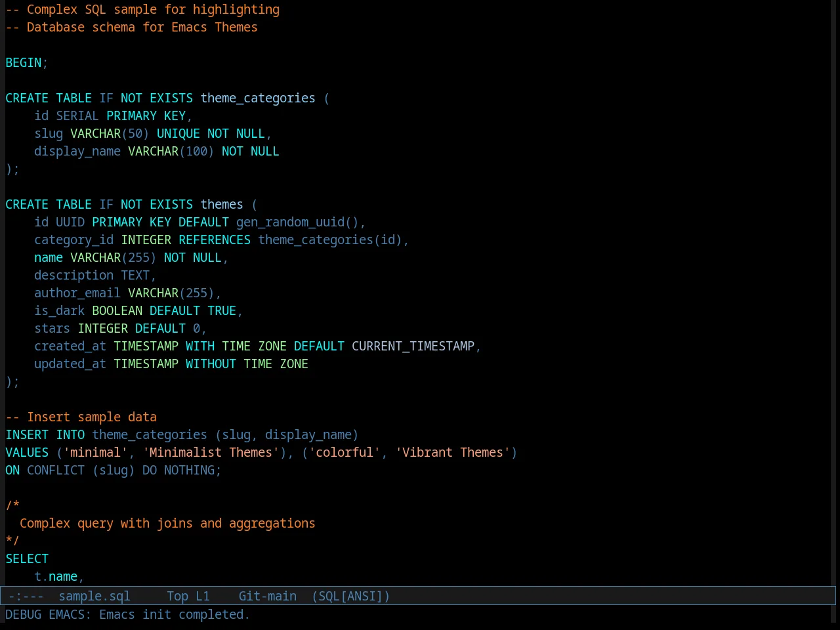
Task: Click the L1 line number indicator
Action: (x=203, y=596)
